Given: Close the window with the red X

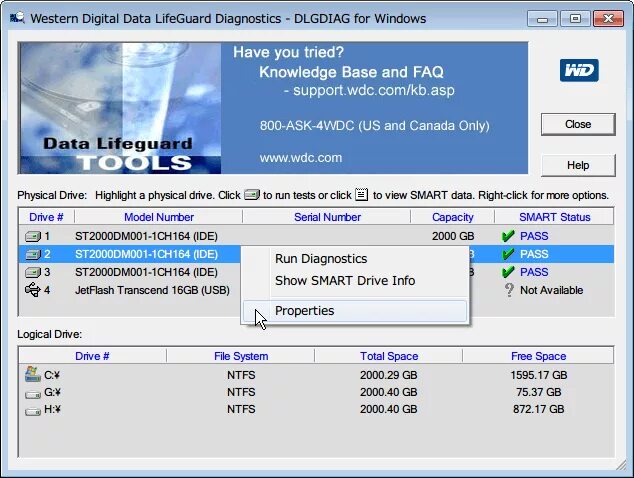Looking at the screenshot, I should coord(608,19).
